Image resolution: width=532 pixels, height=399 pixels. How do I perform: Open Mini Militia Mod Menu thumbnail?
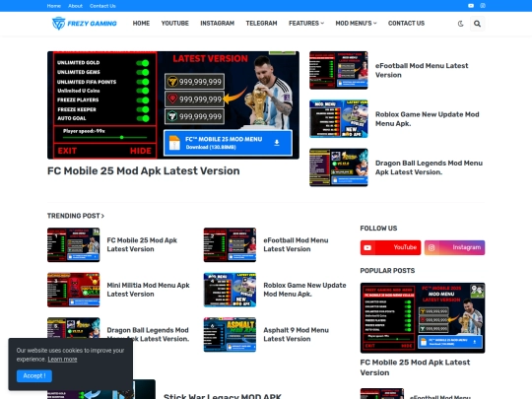point(74,290)
